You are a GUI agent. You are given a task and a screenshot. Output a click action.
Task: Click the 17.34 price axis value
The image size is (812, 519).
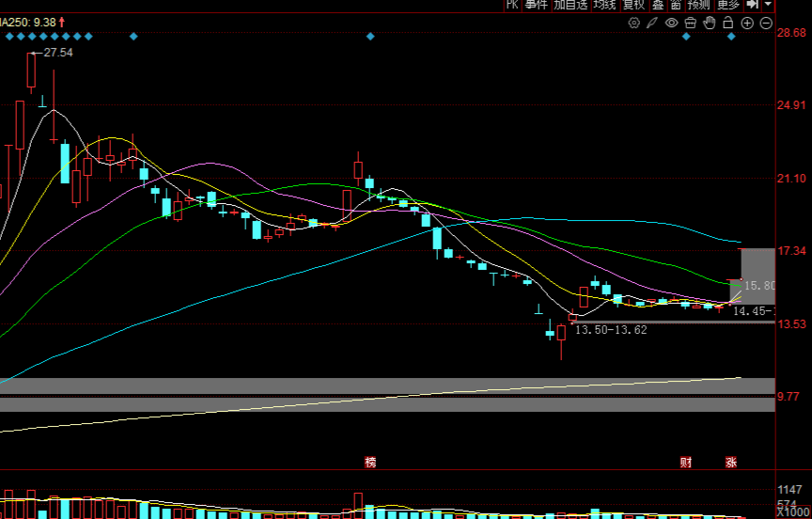[792, 251]
